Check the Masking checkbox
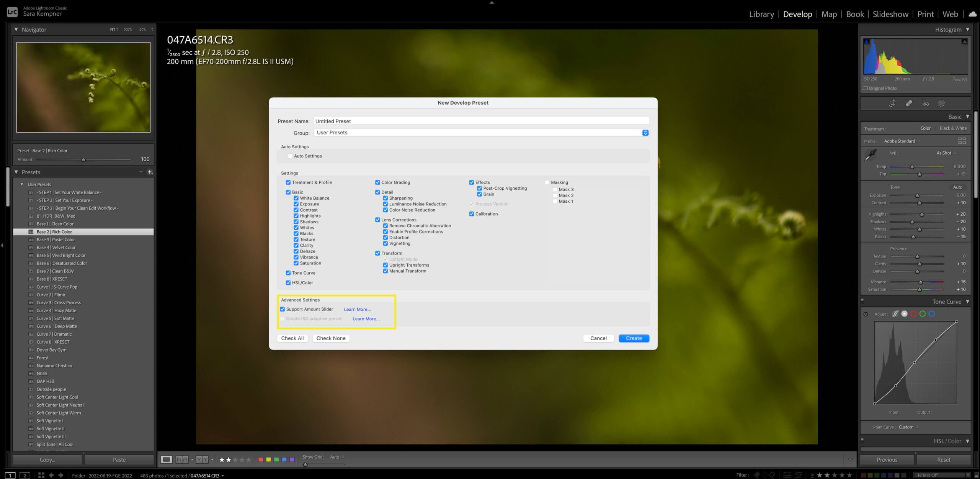980x479 pixels. click(x=547, y=182)
